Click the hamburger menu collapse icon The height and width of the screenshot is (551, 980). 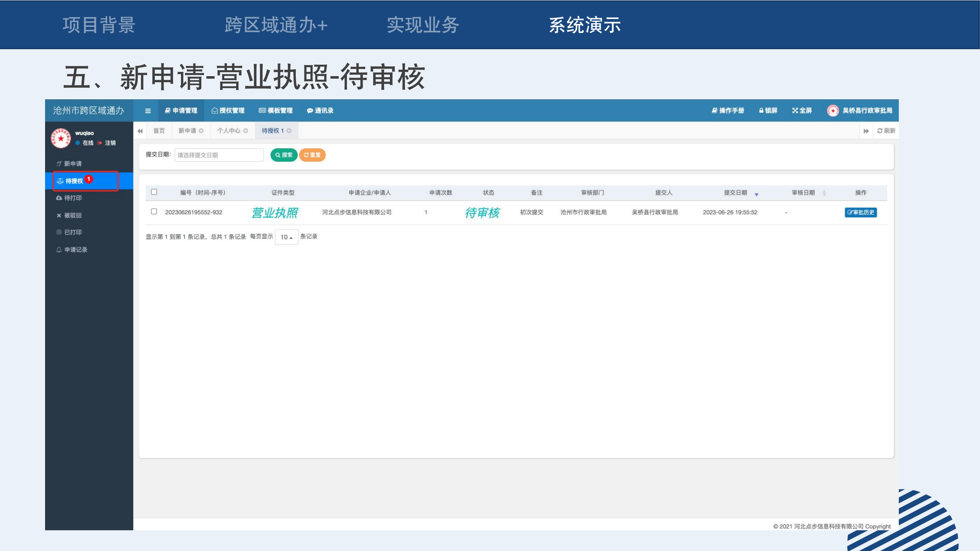148,110
